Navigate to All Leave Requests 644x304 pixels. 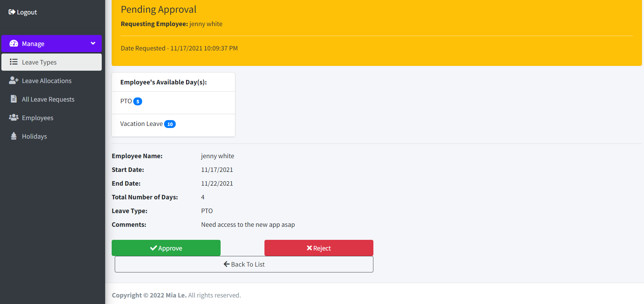[x=48, y=99]
